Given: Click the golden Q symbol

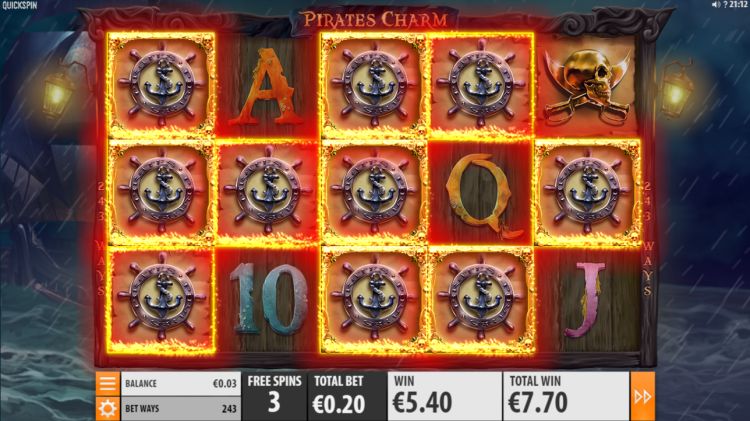Looking at the screenshot, I should click(x=481, y=194).
